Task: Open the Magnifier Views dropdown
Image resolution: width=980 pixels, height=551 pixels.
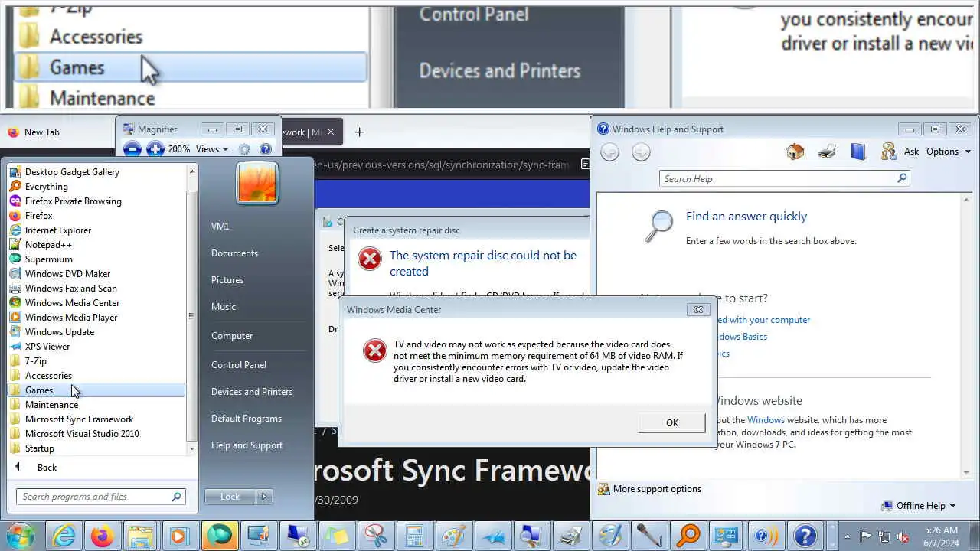Action: click(x=212, y=149)
